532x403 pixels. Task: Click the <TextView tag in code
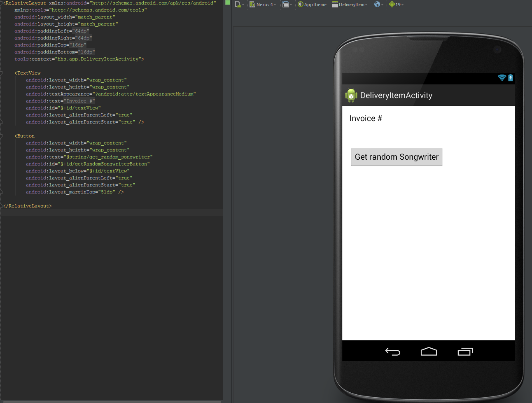pyautogui.click(x=28, y=73)
